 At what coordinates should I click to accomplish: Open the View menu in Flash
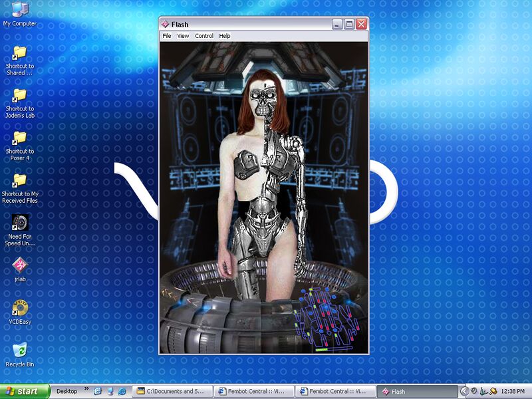(183, 36)
